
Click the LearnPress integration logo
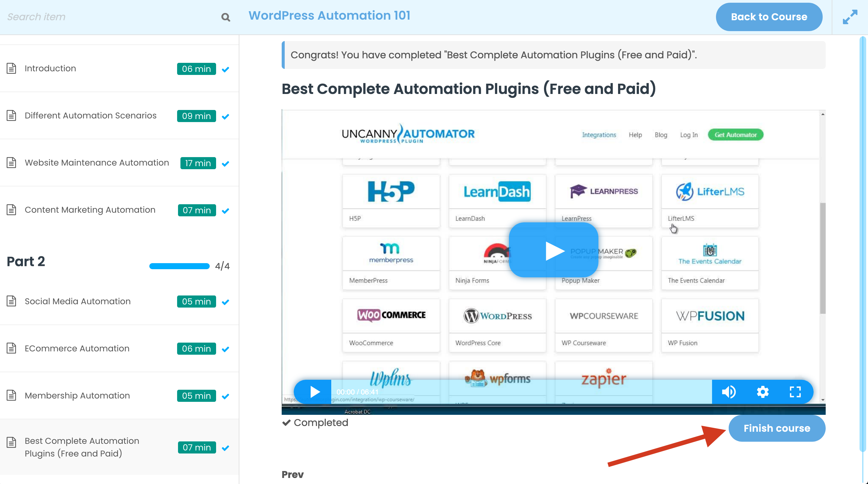pyautogui.click(x=604, y=191)
